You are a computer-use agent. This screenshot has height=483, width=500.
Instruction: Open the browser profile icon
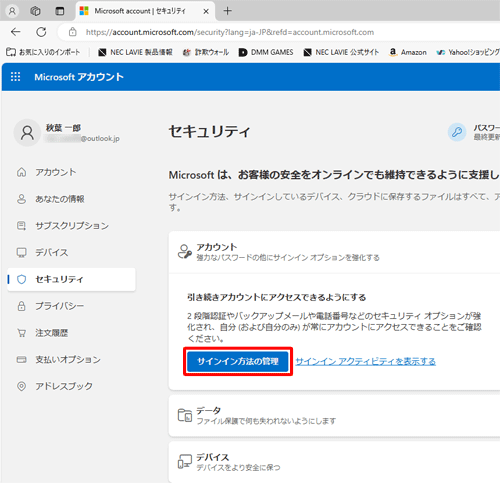[12, 11]
